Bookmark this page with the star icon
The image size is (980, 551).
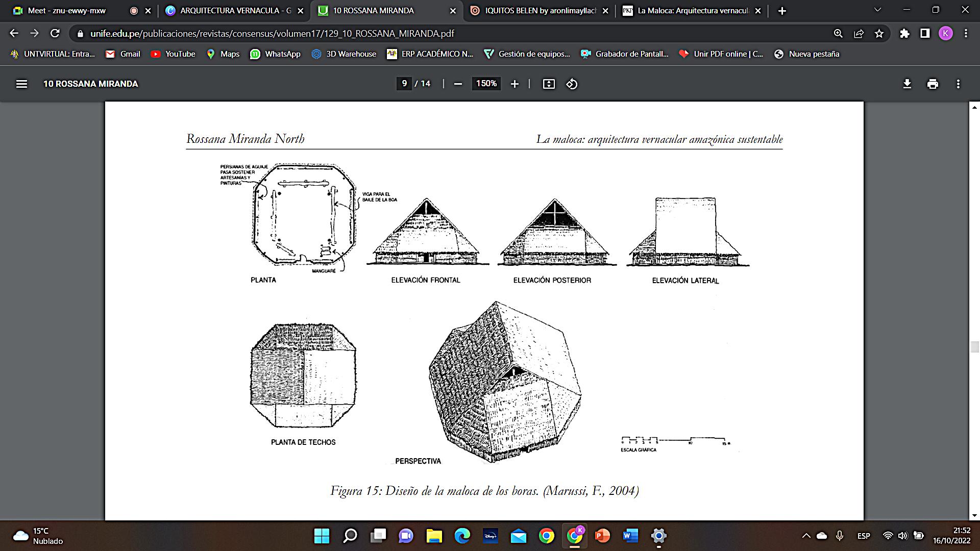[x=879, y=34]
